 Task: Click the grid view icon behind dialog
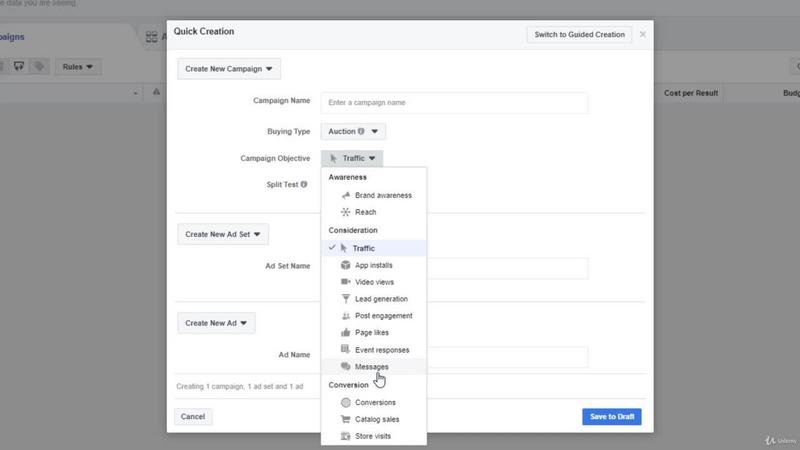(152, 37)
